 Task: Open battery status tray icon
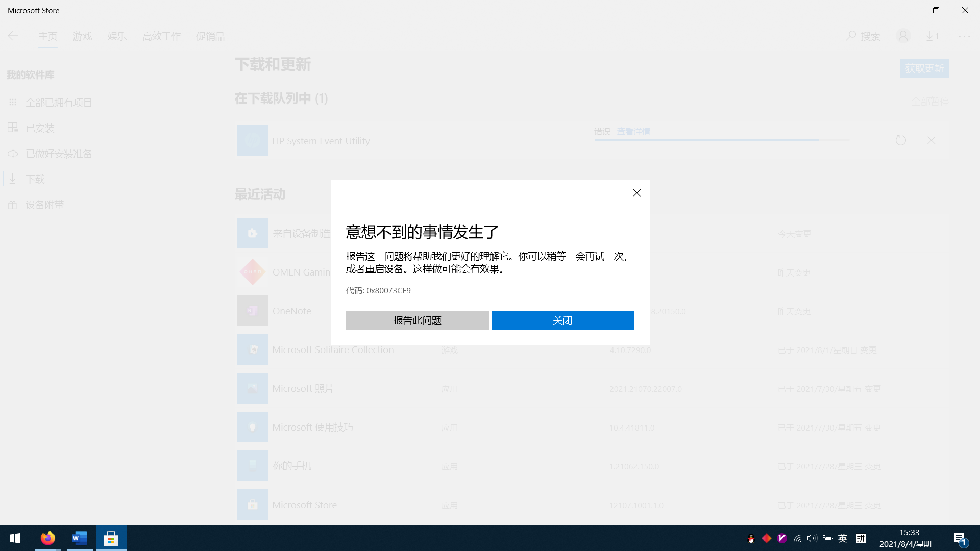(x=828, y=538)
